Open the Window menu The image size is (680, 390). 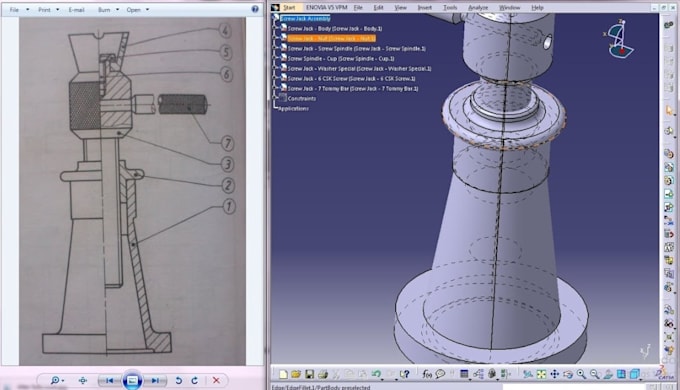point(509,8)
